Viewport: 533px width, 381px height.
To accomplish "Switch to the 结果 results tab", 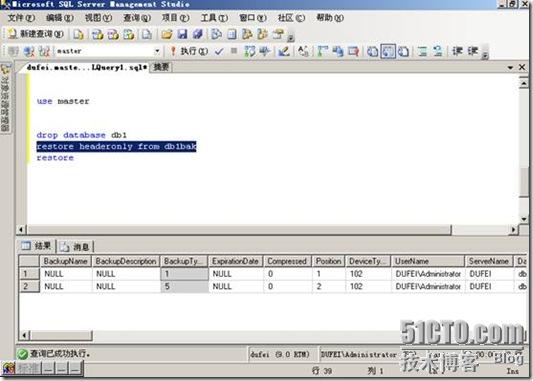I will (36, 246).
